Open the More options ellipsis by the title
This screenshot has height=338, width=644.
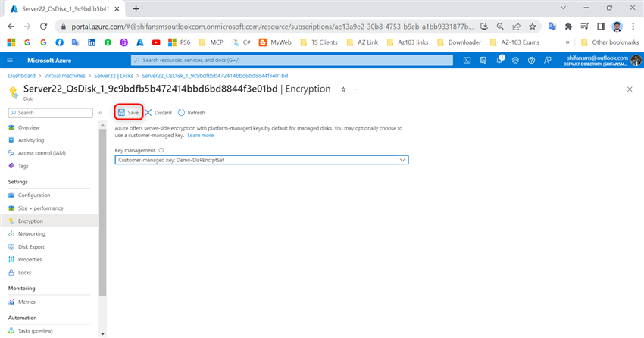point(357,89)
